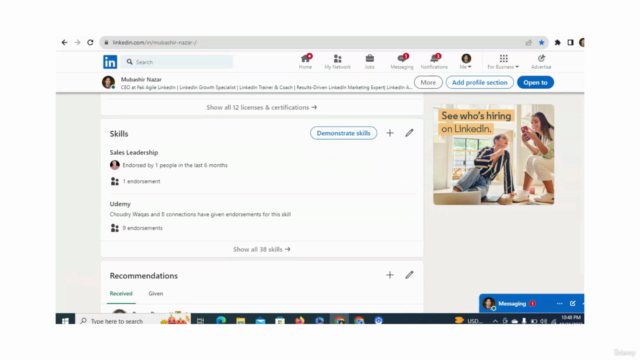
Task: Open the Jobs briefcase icon
Action: pyautogui.click(x=370, y=61)
